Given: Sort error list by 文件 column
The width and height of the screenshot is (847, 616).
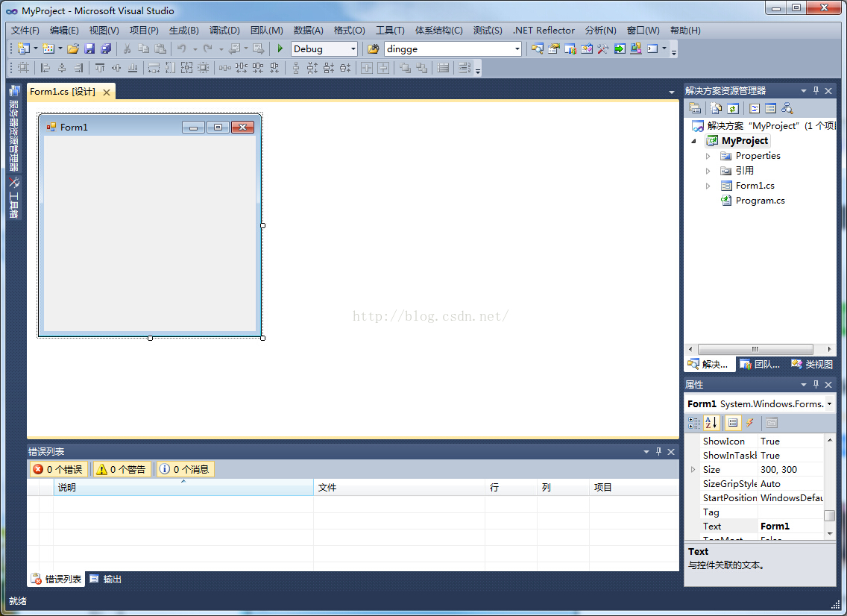Looking at the screenshot, I should click(399, 488).
